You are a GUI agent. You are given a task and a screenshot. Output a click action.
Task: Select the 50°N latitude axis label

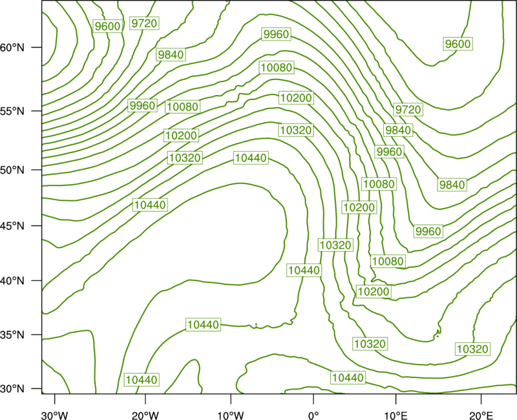pyautogui.click(x=12, y=170)
